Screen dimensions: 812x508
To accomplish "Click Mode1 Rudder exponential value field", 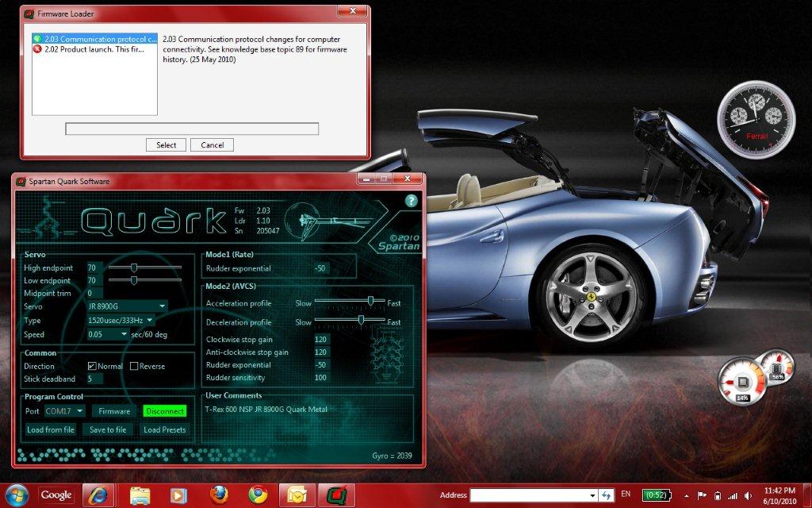I will [322, 268].
